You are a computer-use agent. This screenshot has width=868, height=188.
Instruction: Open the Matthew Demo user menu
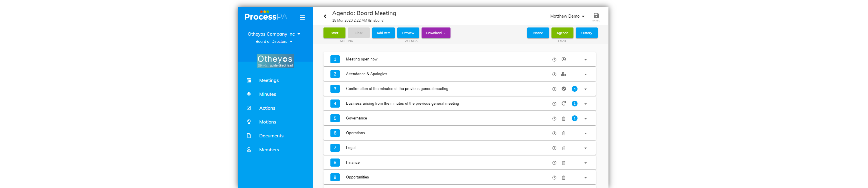point(567,16)
